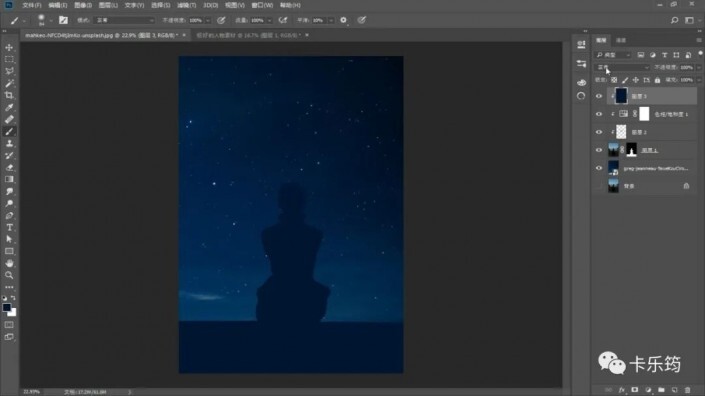Open the foreground color picker
The height and width of the screenshot is (396, 705).
point(6,307)
